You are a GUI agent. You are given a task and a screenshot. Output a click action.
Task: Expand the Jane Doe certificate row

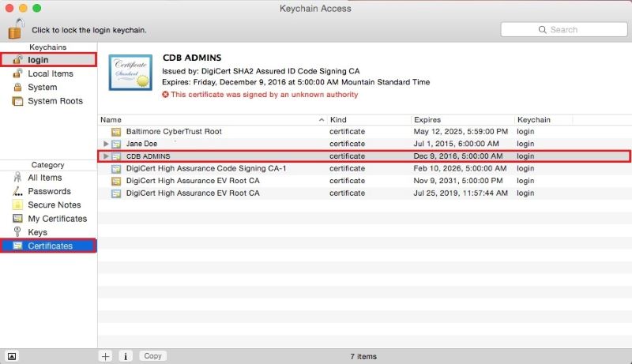click(x=106, y=144)
